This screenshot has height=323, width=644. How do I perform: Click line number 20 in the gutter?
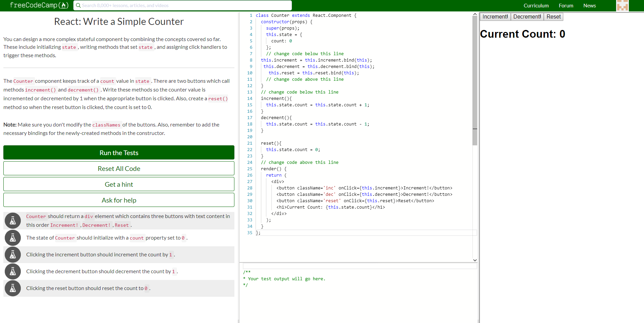250,137
